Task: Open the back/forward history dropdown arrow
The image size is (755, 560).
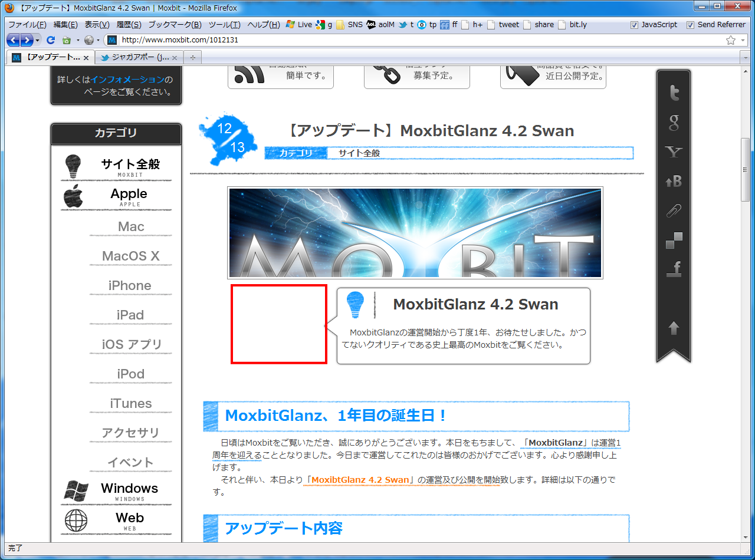Action: coord(38,40)
